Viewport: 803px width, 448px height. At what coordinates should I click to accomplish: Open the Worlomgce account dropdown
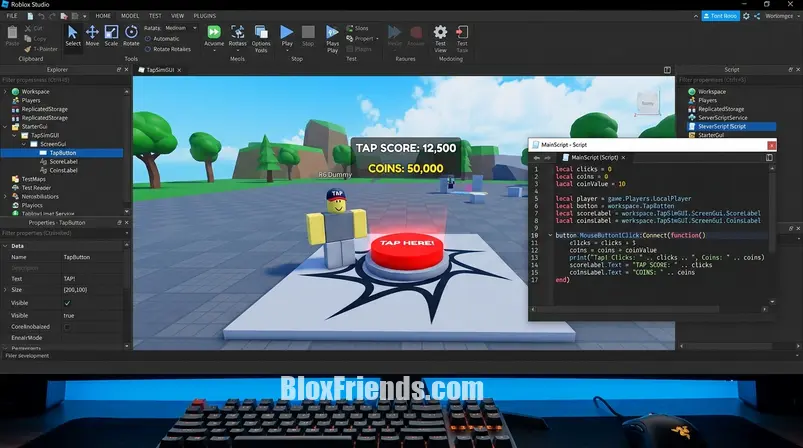click(783, 16)
